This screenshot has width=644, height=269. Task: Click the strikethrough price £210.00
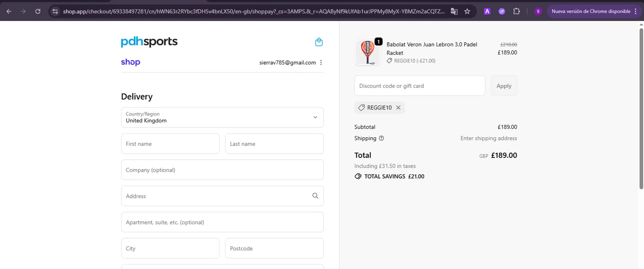[509, 44]
